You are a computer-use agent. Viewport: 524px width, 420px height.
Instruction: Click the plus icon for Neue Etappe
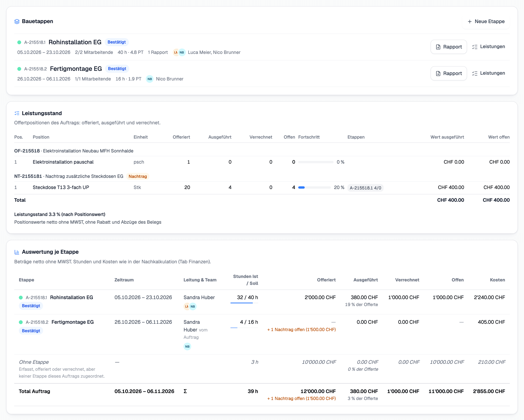click(470, 22)
